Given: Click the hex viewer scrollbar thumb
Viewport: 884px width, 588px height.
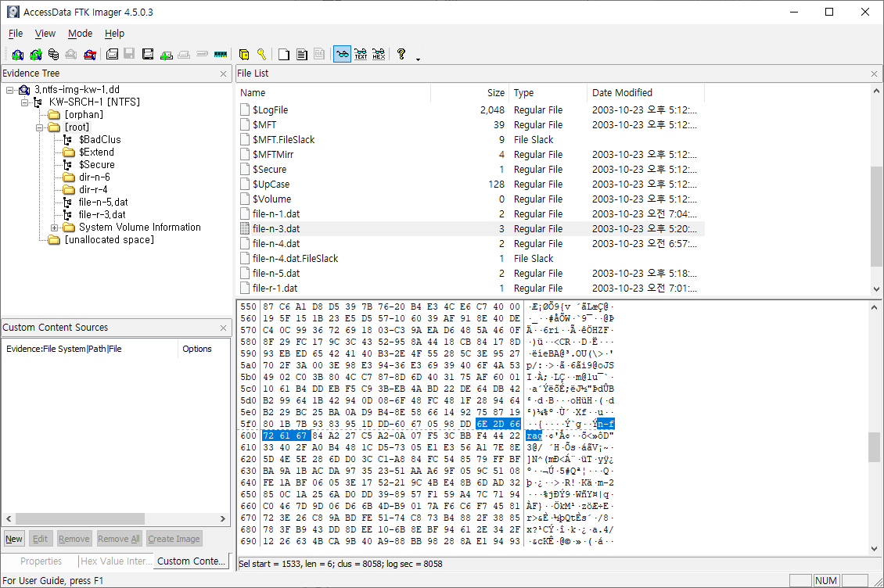Looking at the screenshot, I should point(874,447).
